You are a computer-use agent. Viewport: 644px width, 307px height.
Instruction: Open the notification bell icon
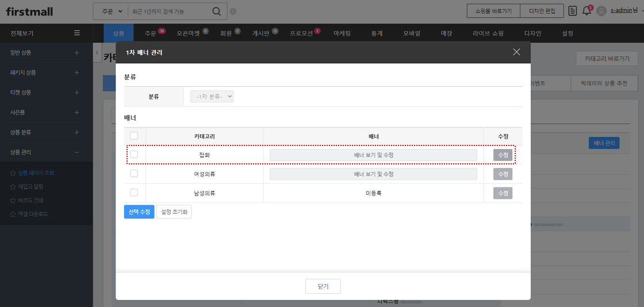(x=587, y=11)
